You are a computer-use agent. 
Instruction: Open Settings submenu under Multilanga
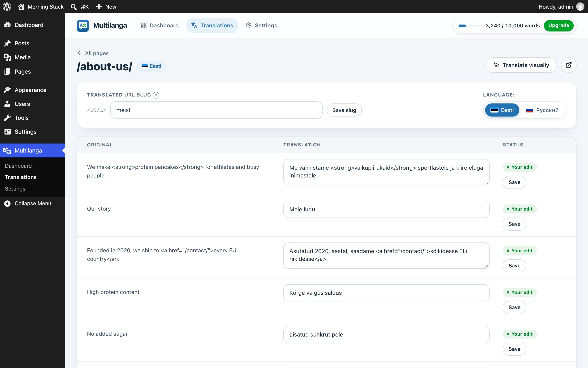[x=15, y=189]
